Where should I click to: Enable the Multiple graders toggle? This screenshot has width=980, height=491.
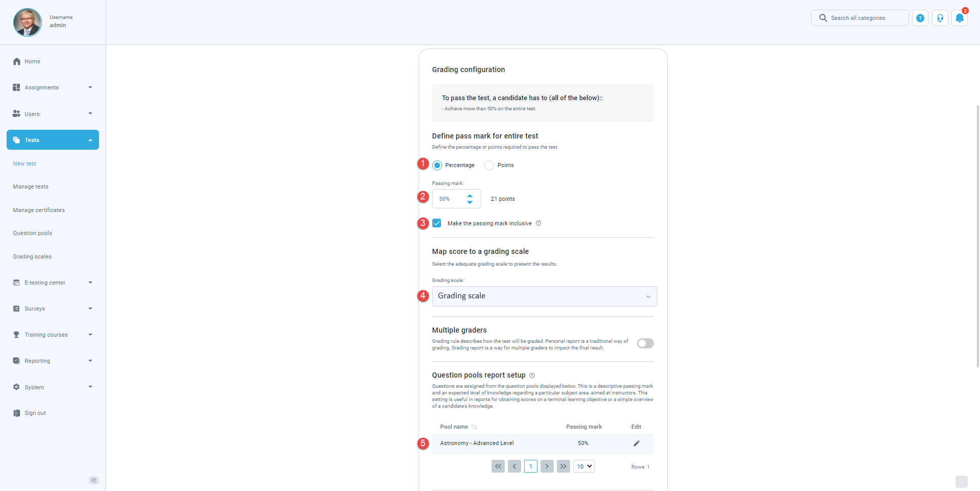645,343
